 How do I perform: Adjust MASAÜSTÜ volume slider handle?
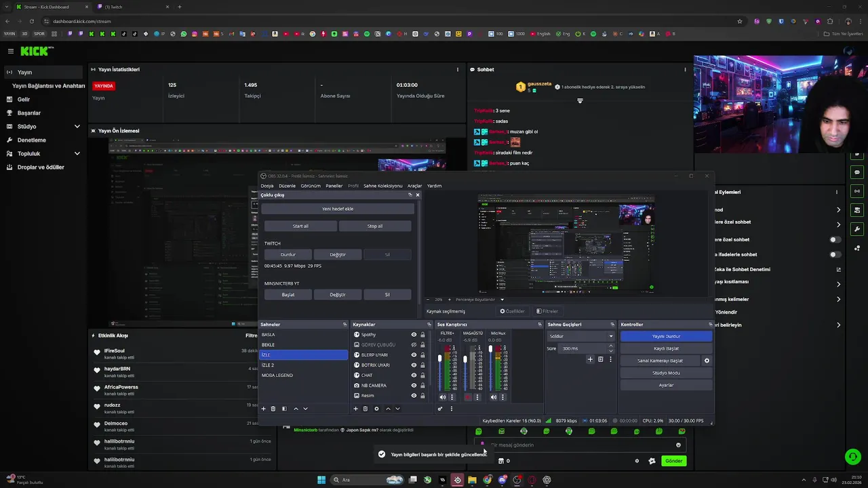click(465, 359)
